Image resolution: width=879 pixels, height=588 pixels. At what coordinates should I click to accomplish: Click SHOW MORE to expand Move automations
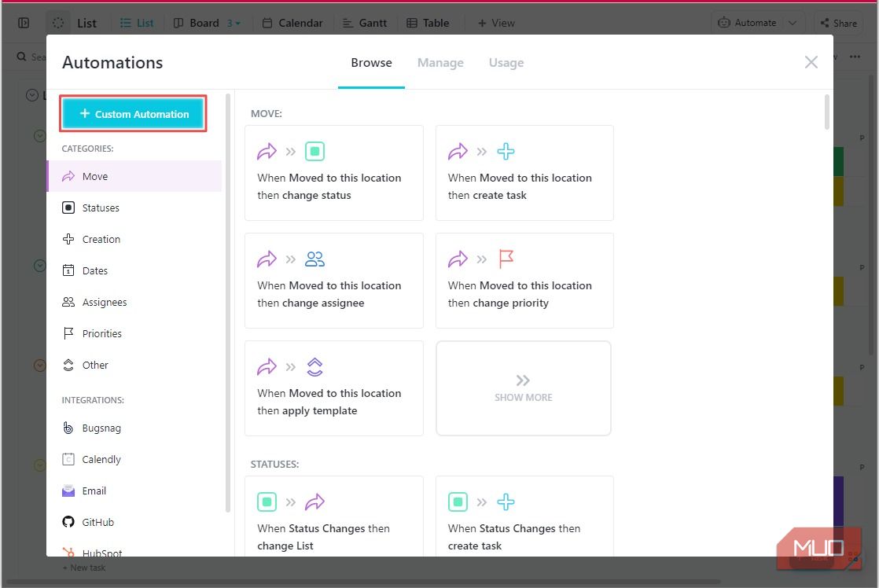click(x=524, y=388)
